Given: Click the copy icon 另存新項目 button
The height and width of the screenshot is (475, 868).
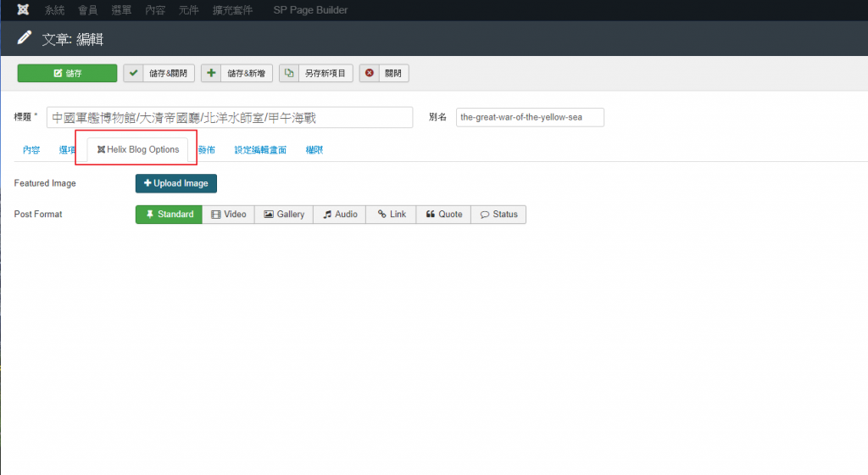Looking at the screenshot, I should 315,74.
